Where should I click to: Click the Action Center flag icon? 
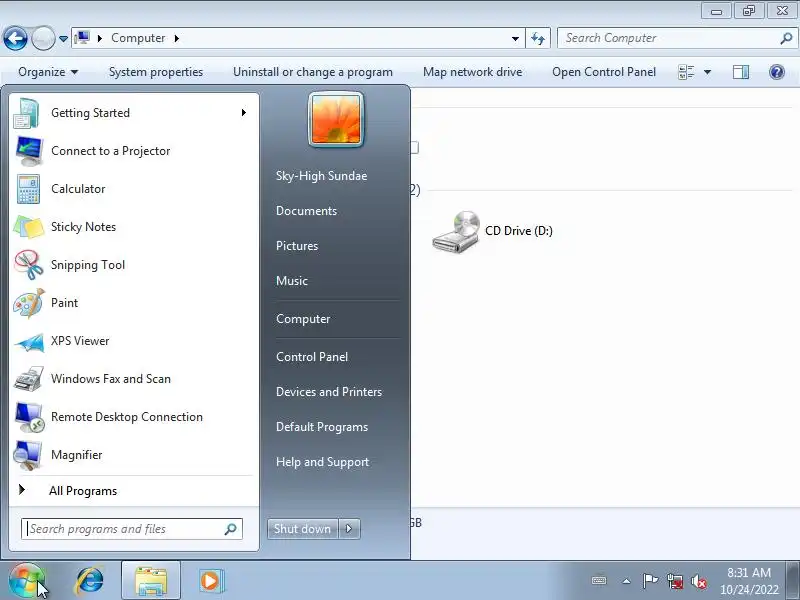(650, 581)
